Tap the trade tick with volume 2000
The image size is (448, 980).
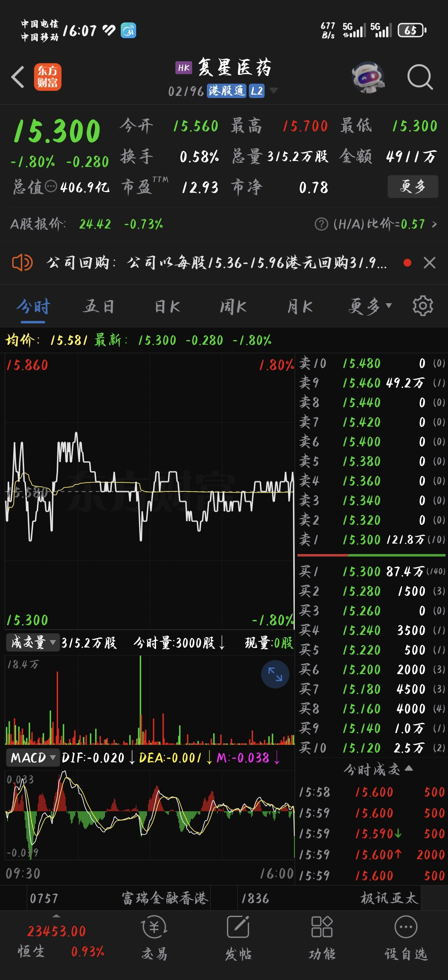(x=372, y=855)
